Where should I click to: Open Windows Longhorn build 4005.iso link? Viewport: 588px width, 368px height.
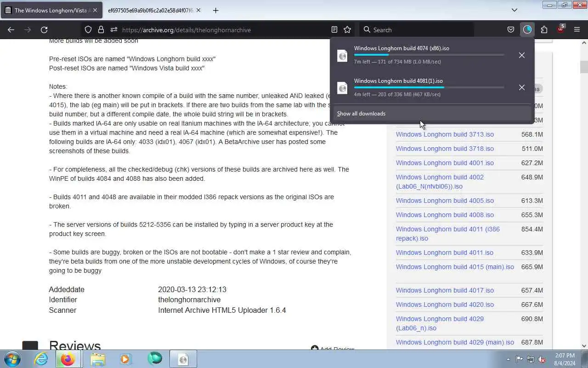445,201
